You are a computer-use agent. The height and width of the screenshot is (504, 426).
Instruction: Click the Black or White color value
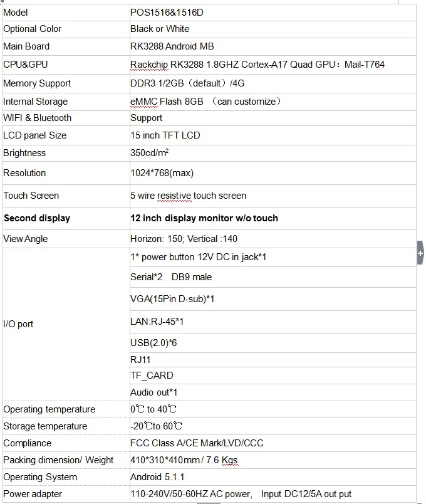click(160, 29)
